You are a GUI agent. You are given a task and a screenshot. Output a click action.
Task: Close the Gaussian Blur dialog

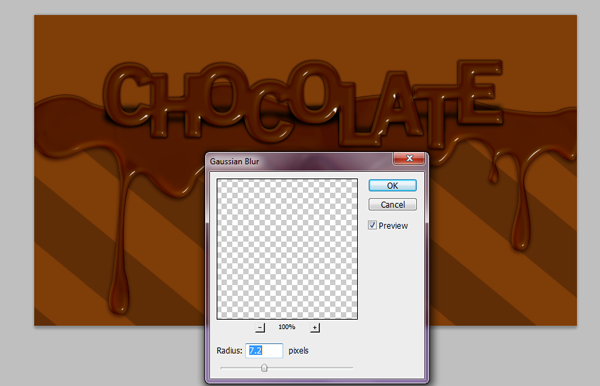point(409,158)
